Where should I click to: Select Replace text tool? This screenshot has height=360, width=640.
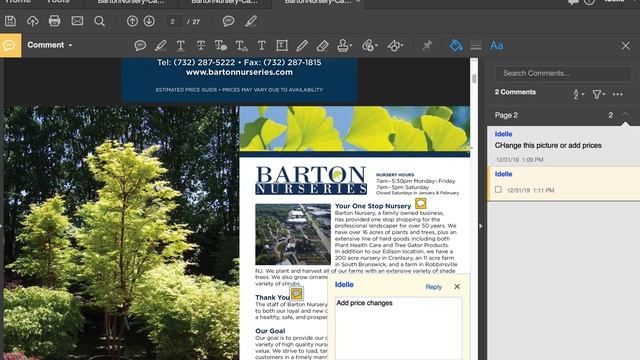coord(221,45)
